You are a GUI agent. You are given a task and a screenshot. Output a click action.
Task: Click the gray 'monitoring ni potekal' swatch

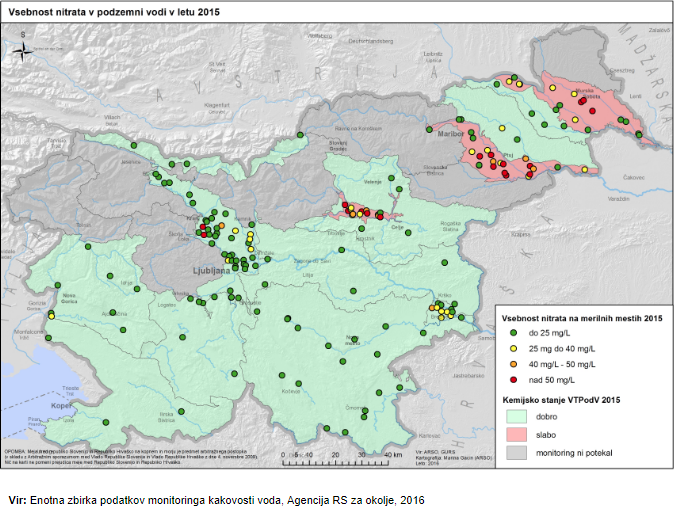pyautogui.click(x=519, y=450)
